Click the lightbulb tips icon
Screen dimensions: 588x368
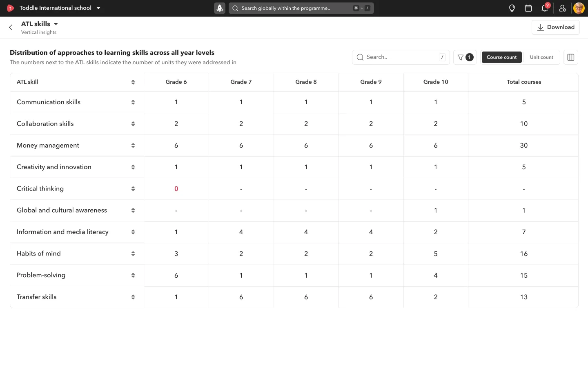pos(512,8)
